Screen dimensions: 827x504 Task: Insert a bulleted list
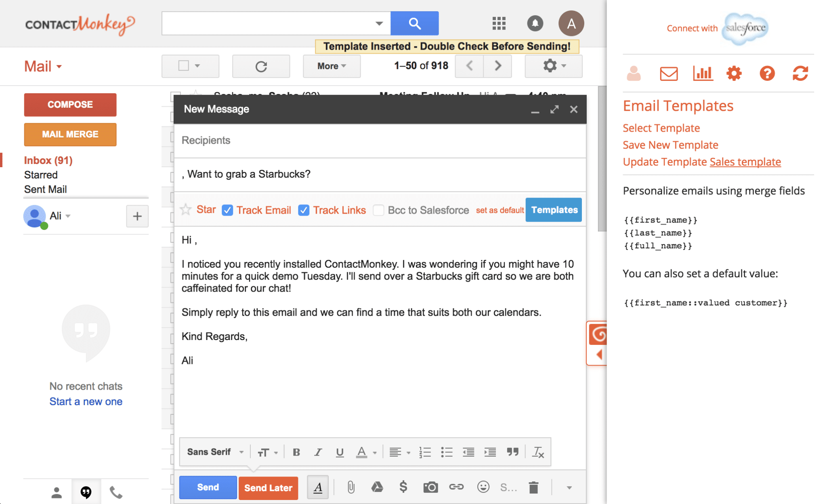tap(447, 452)
